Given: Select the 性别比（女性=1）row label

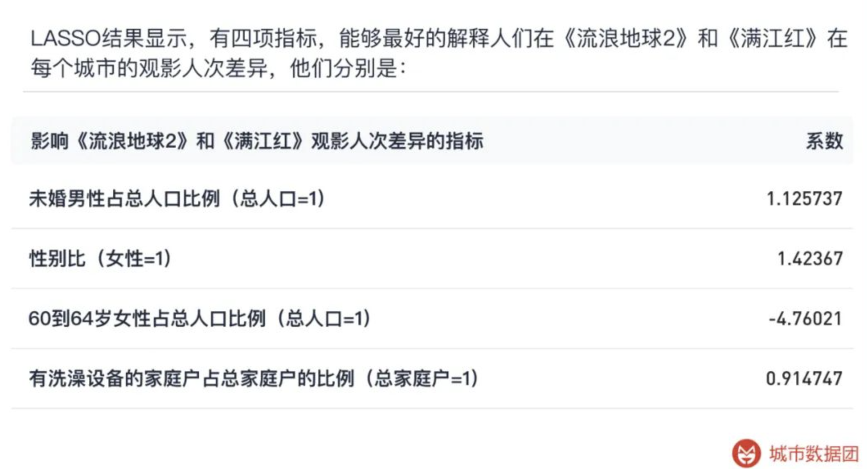Looking at the screenshot, I should [x=100, y=259].
